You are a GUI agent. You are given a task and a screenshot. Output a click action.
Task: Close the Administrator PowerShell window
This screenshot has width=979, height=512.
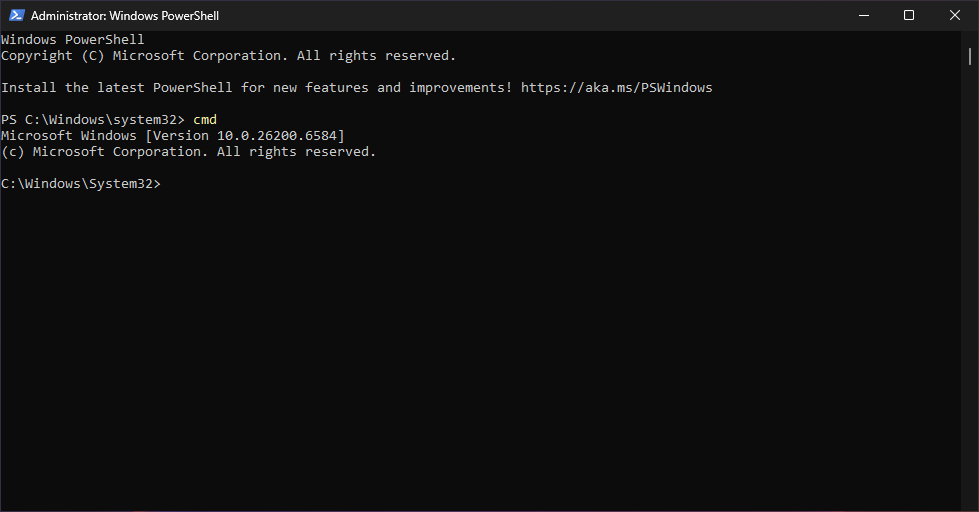click(x=955, y=15)
